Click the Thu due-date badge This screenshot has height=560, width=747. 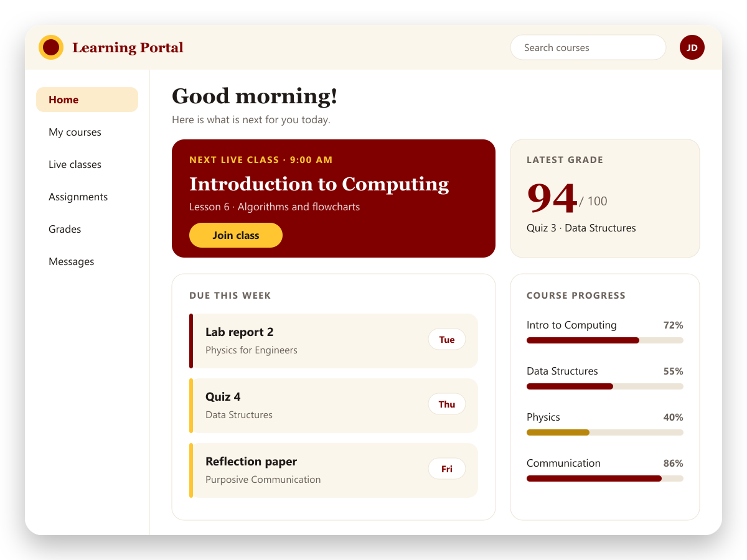(x=447, y=404)
